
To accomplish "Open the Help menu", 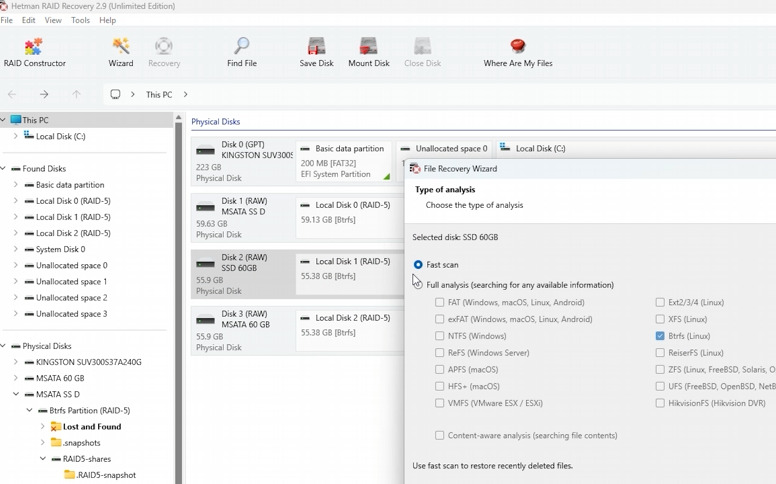I will pyautogui.click(x=107, y=20).
